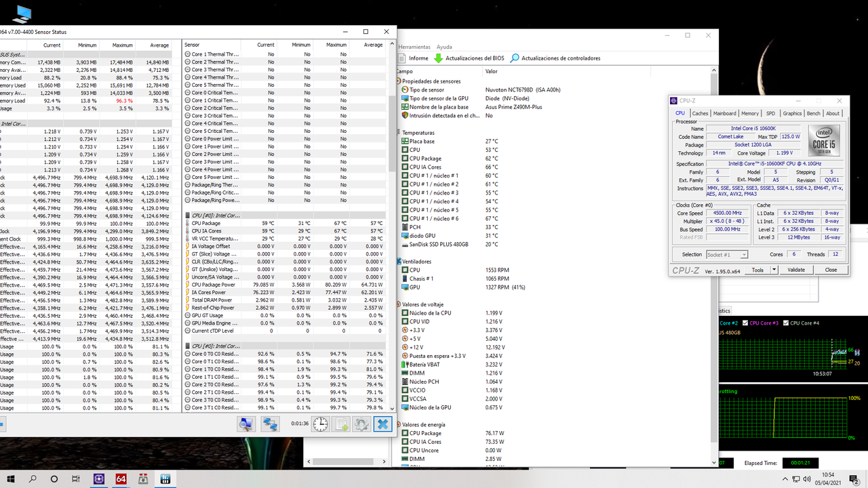
Task: Select Total DRAM Power sensor row
Action: (284, 300)
